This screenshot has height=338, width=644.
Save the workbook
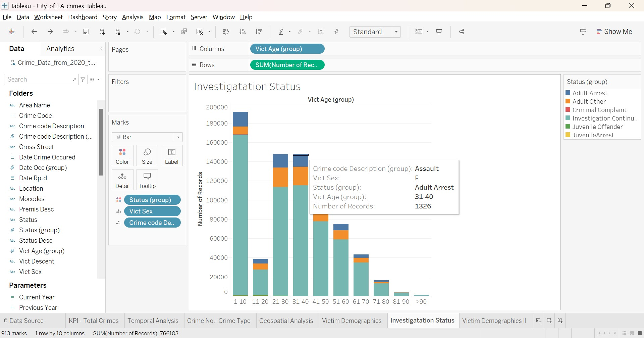(86, 32)
